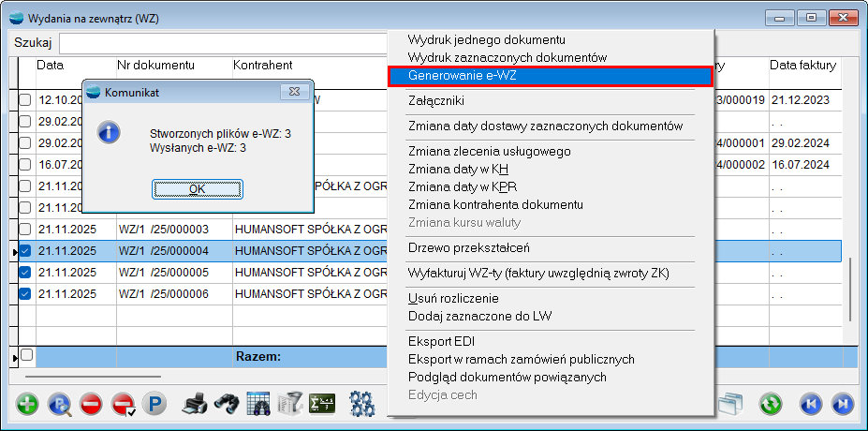This screenshot has width=868, height=431.
Task: Jump to first record arrow icon
Action: (x=810, y=404)
